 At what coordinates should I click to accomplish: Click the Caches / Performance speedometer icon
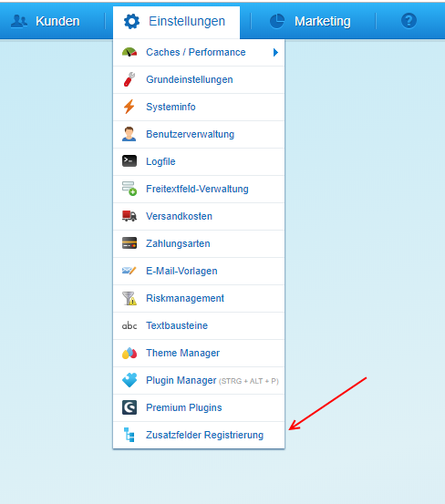pos(129,52)
